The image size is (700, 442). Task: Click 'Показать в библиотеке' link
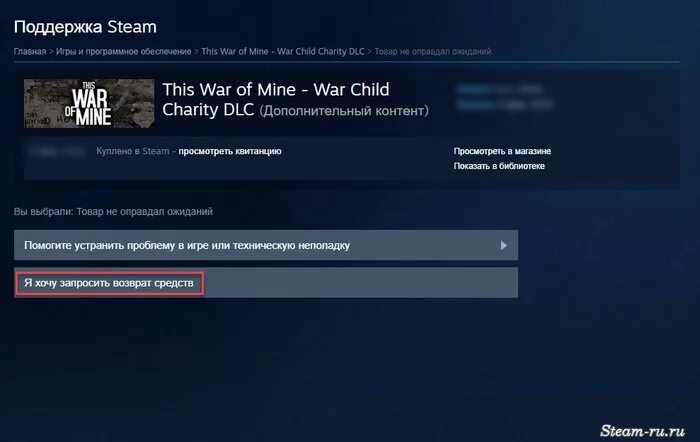[x=499, y=166]
